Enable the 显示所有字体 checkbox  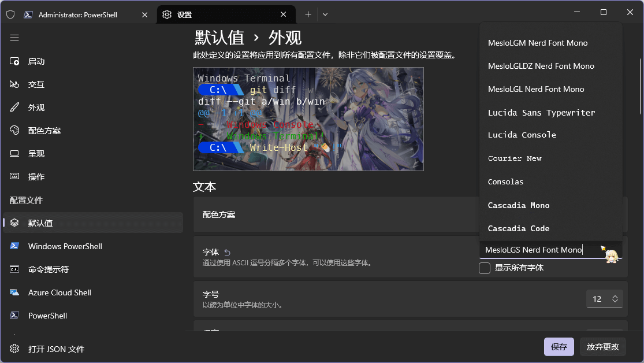coord(485,268)
